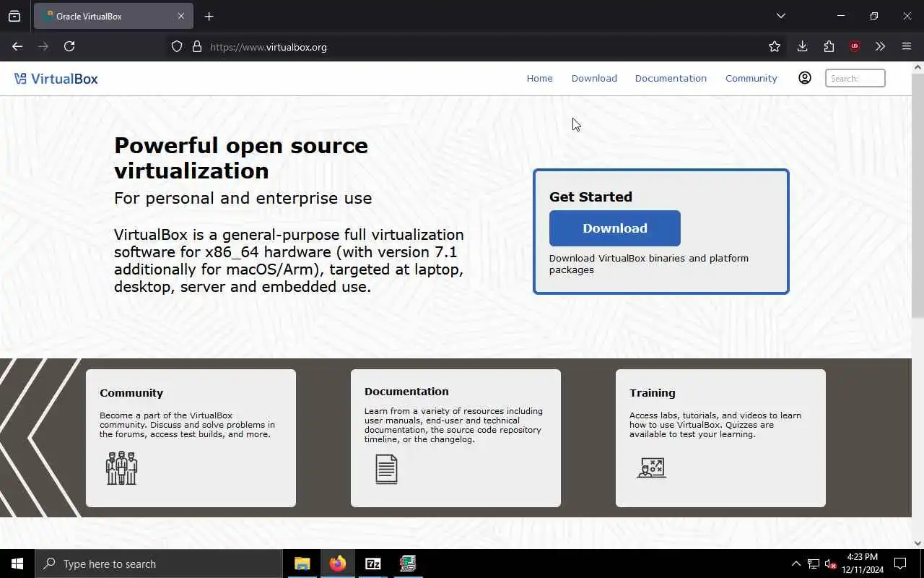The height and width of the screenshot is (578, 924).
Task: Click the taskbar clock showing 4:23 PM
Action: point(862,564)
